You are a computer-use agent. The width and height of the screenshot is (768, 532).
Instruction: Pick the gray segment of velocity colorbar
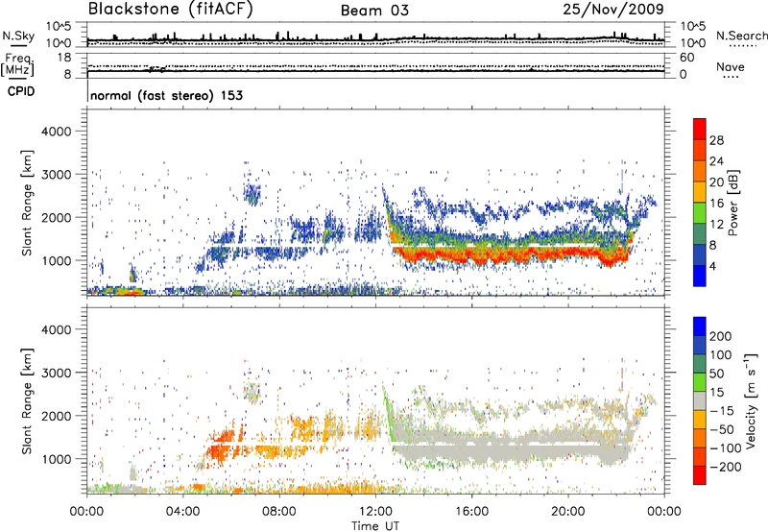click(700, 400)
